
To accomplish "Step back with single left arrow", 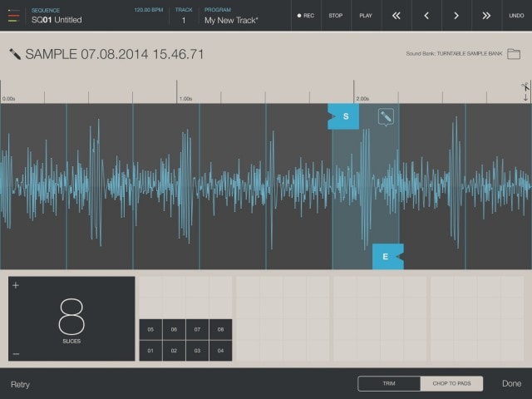I will 426,16.
